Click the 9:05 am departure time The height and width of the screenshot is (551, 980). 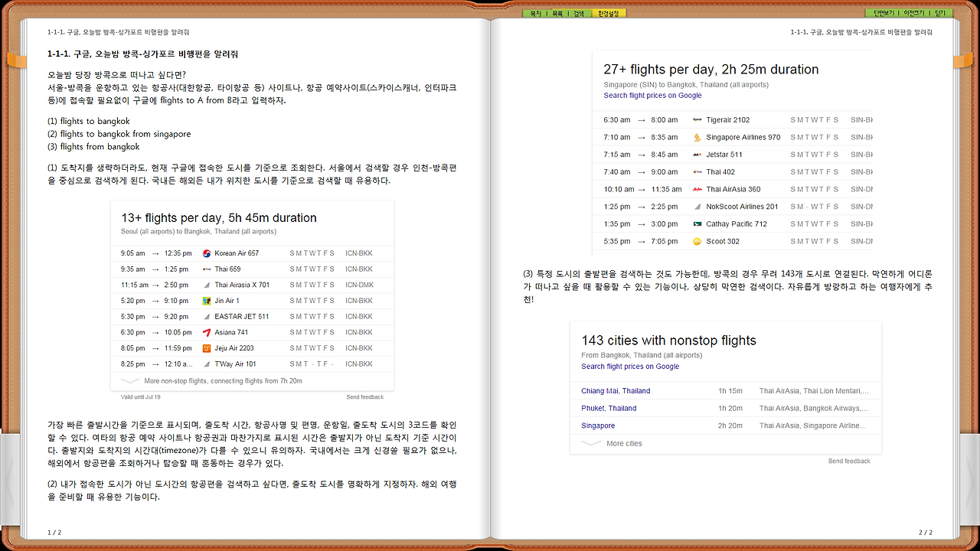point(133,253)
